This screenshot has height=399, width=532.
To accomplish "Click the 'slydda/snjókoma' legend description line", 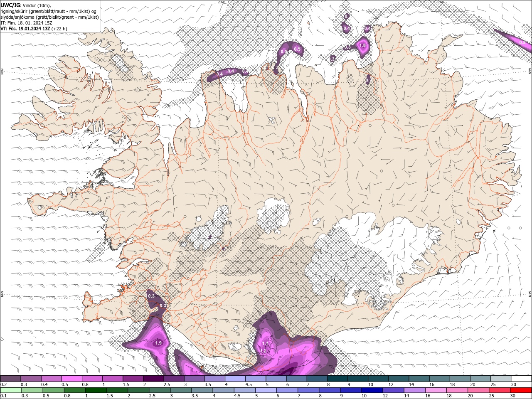I will 50,17.
